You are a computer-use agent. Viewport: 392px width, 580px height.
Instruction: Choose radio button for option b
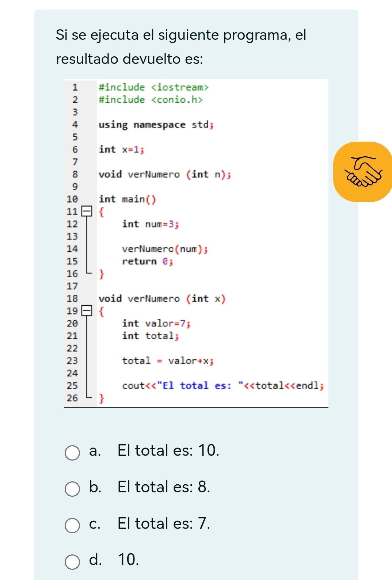coord(72,489)
